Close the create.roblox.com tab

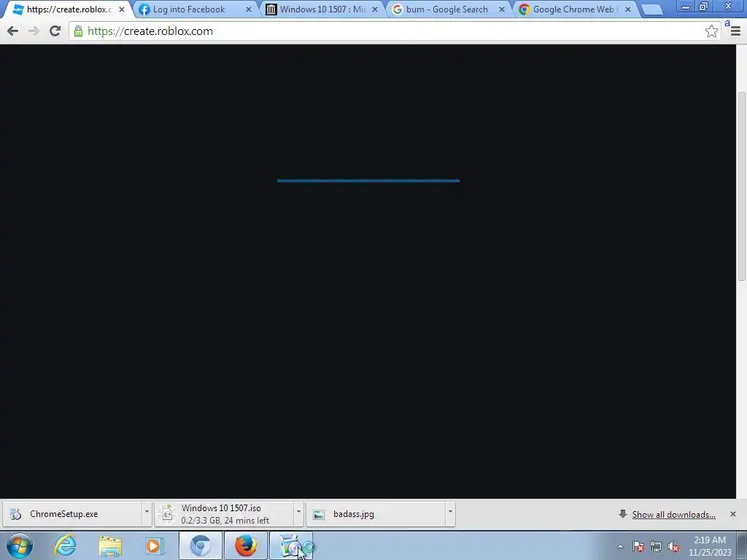tap(122, 9)
